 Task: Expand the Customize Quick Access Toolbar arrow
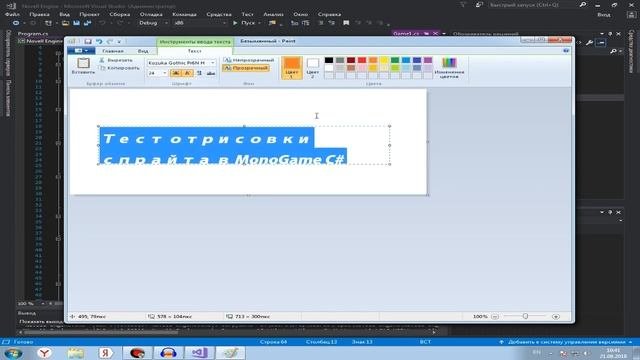[x=119, y=42]
